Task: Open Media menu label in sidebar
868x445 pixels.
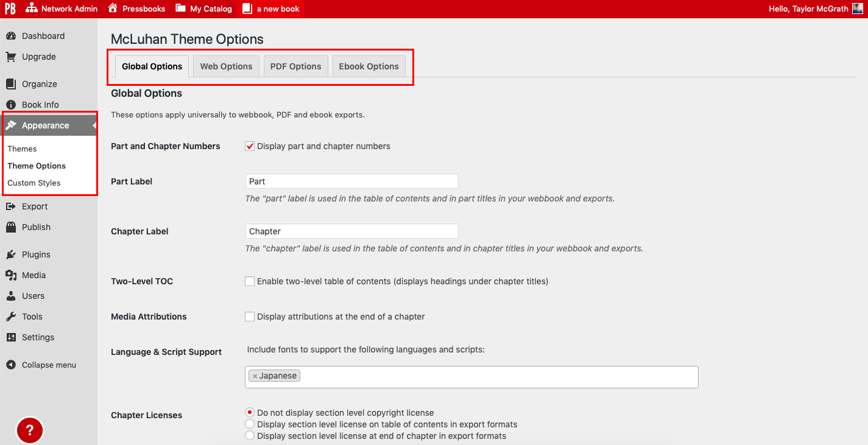Action: click(x=34, y=275)
